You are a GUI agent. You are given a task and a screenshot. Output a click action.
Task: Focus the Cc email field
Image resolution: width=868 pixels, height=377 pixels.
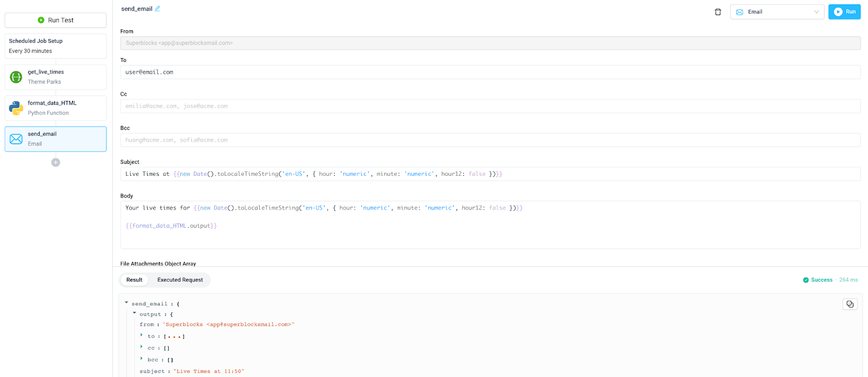click(x=490, y=106)
